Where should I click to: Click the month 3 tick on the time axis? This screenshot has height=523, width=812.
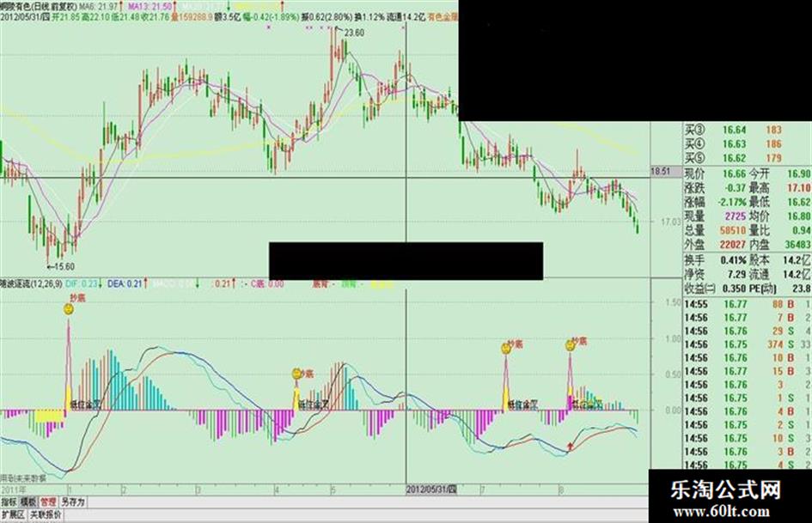click(x=198, y=490)
